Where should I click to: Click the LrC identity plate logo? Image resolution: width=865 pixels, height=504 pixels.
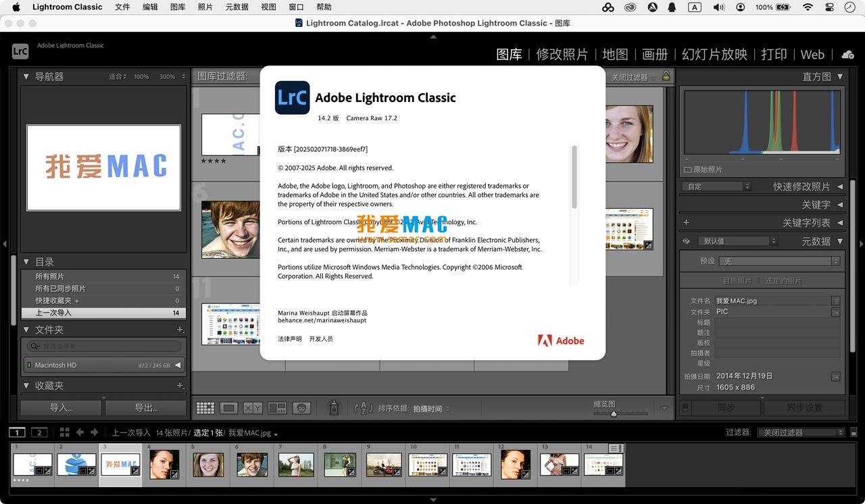20,51
